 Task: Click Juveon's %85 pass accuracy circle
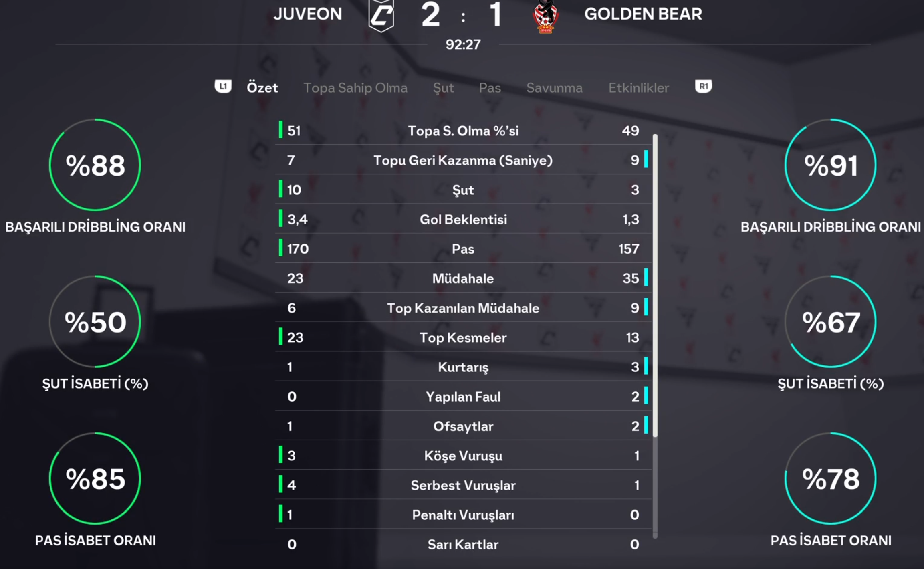point(95,478)
